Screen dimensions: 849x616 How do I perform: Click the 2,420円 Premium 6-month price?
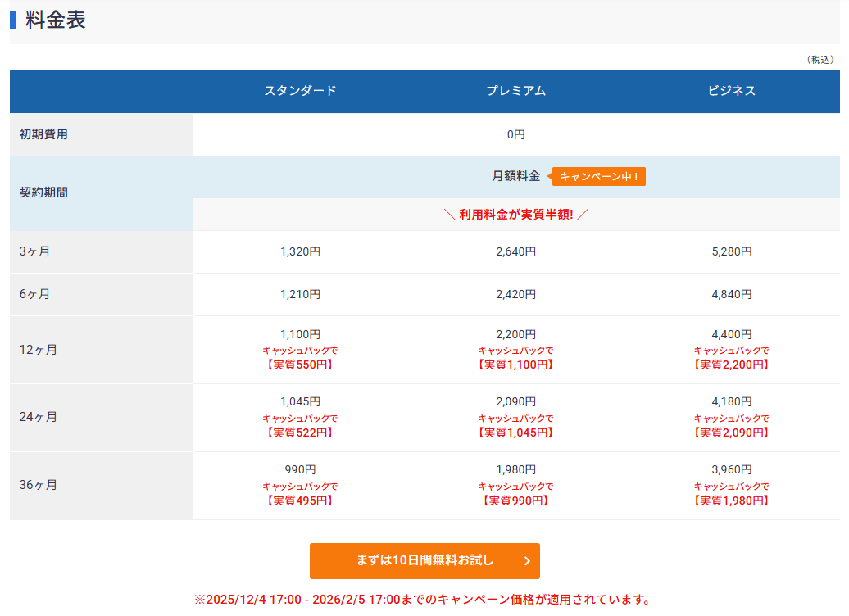[x=515, y=294]
